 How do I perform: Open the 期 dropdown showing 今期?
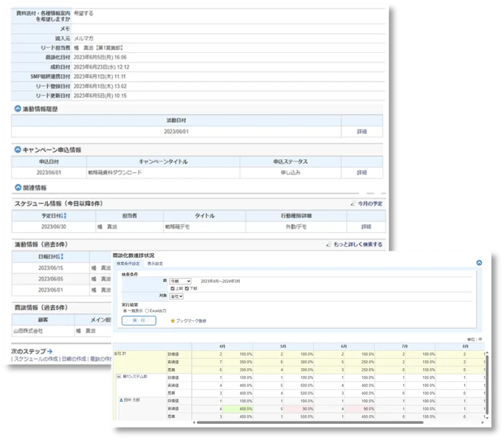(x=180, y=281)
